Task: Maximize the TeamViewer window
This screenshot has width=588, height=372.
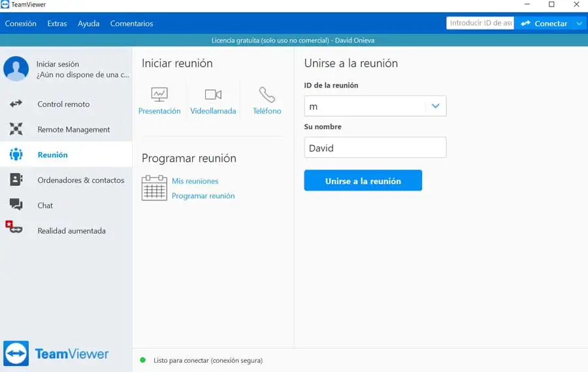Action: 551,5
